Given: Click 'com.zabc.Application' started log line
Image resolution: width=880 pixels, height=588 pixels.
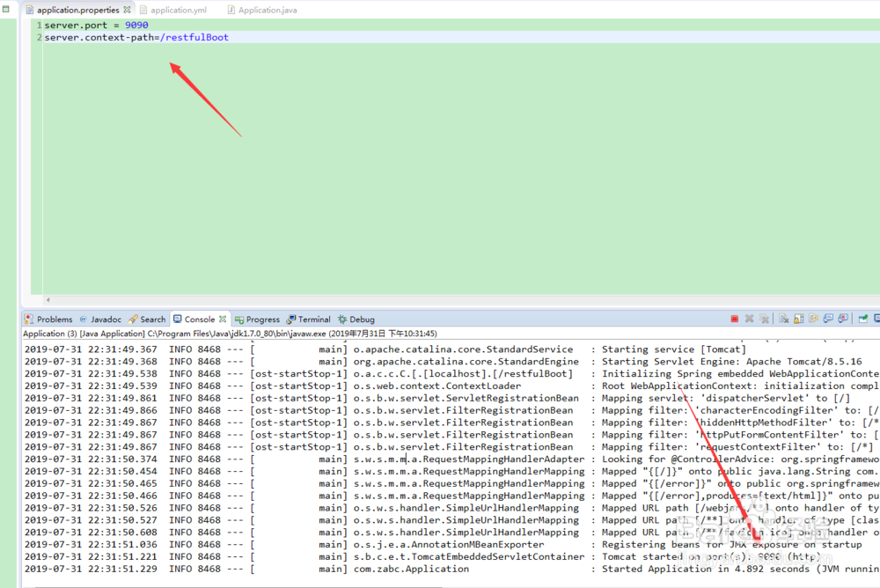Looking at the screenshot, I should point(411,569).
